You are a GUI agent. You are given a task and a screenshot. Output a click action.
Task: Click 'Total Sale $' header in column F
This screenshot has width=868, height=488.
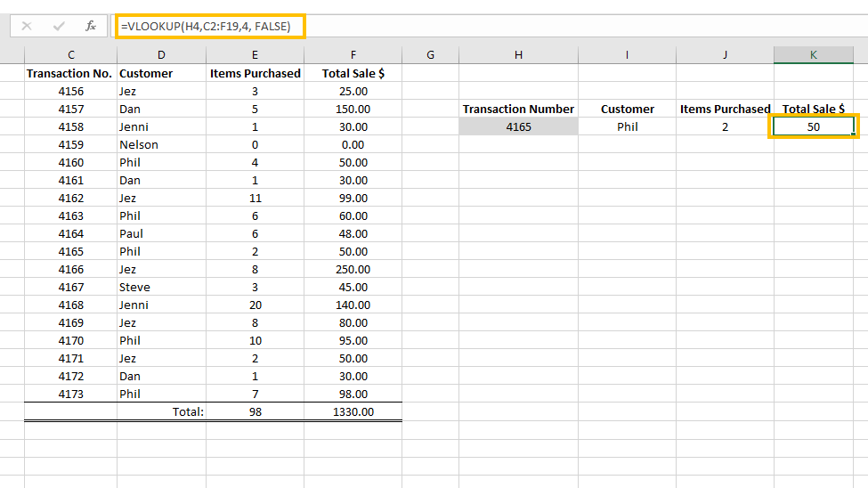point(353,73)
